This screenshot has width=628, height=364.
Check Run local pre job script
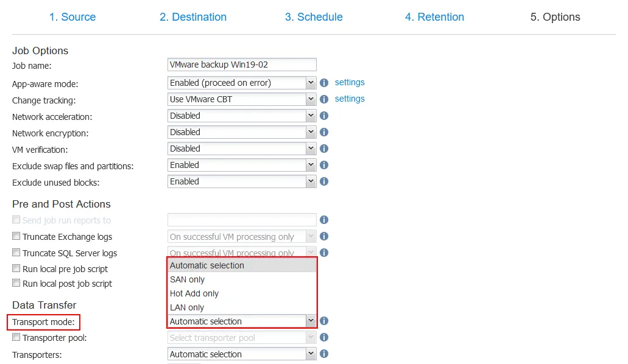[x=16, y=269]
